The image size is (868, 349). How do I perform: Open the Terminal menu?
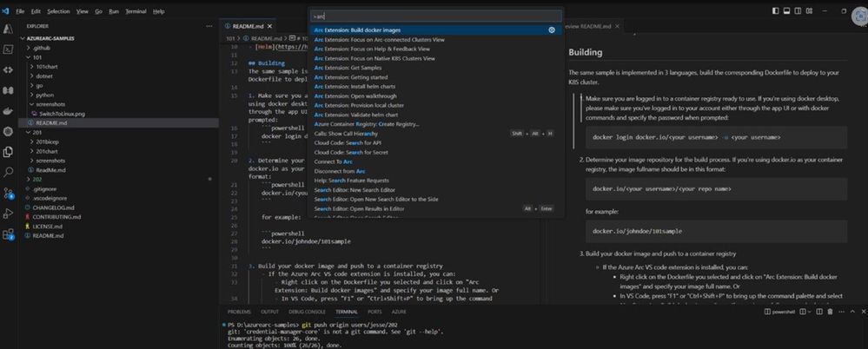pos(136,11)
